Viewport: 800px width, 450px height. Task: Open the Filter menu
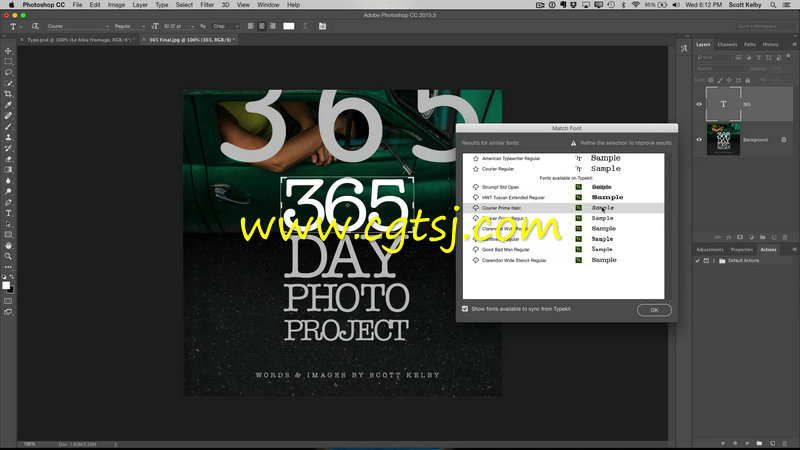coord(207,5)
